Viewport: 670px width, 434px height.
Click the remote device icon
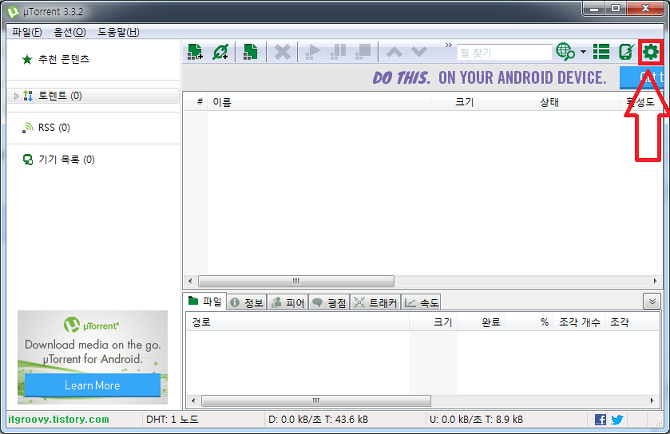626,52
